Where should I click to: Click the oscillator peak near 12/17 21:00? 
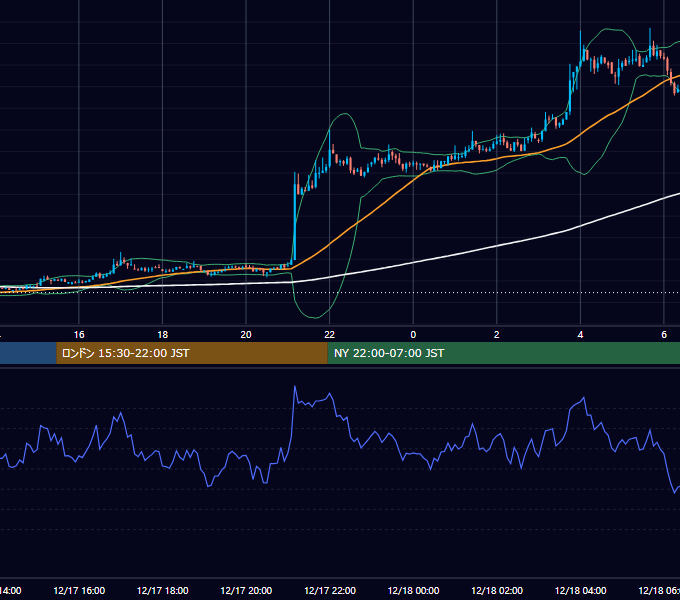295,387
